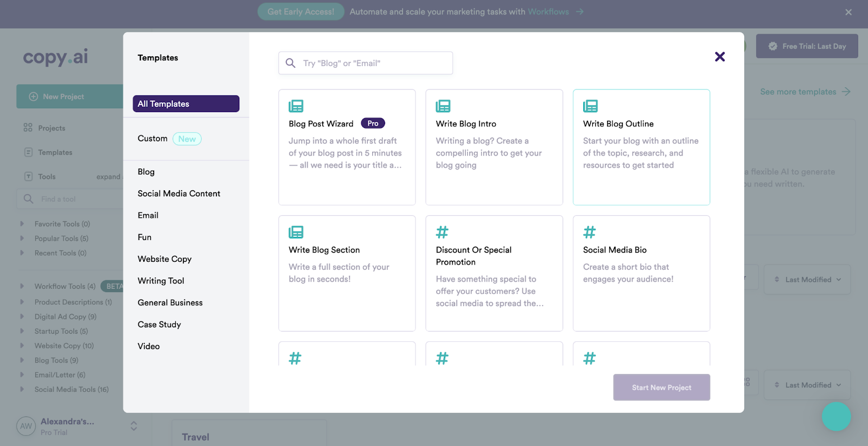Expand Favorite Tools (0) group
This screenshot has height=446, width=868.
[x=22, y=223]
